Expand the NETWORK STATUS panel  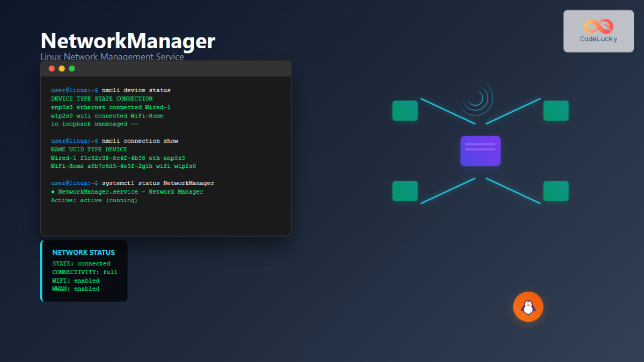84,271
